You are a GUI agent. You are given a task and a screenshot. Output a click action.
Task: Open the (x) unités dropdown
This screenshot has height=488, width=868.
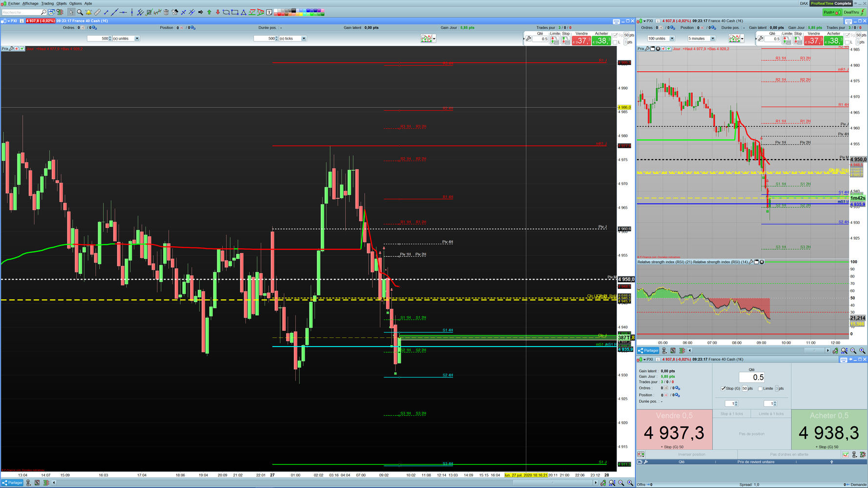click(137, 39)
